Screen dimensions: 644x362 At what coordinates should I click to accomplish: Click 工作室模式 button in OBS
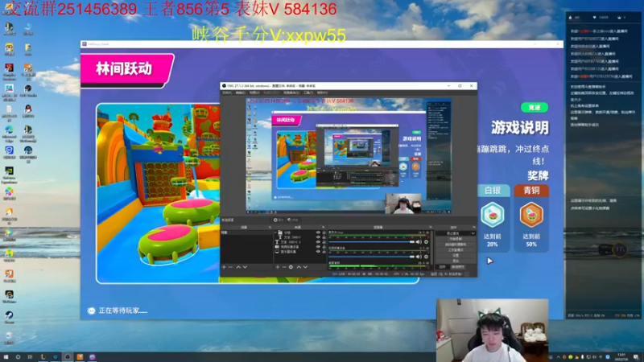[x=456, y=250]
